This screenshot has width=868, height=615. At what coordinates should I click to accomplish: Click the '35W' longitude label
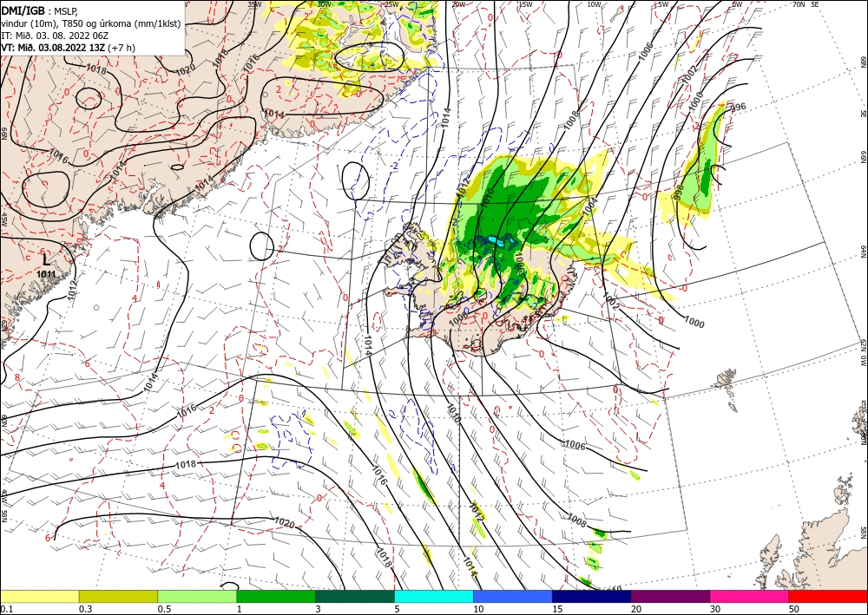coord(254,4)
